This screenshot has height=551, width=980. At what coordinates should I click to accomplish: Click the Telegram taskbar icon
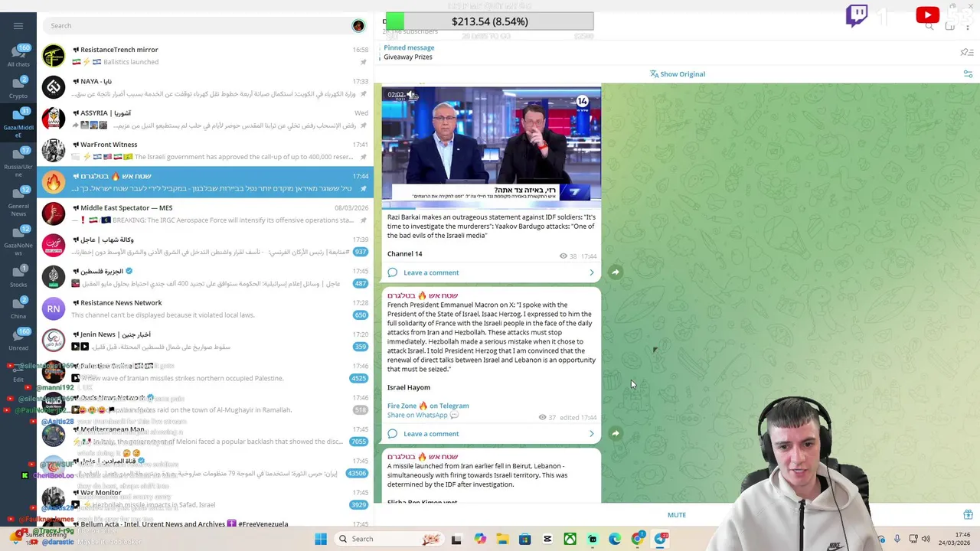pos(660,539)
